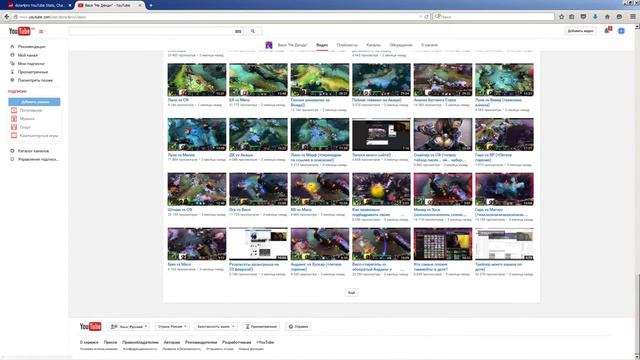Click the channel avatar in the channel tabs bar
This screenshot has height=360, width=640.
[269, 45]
